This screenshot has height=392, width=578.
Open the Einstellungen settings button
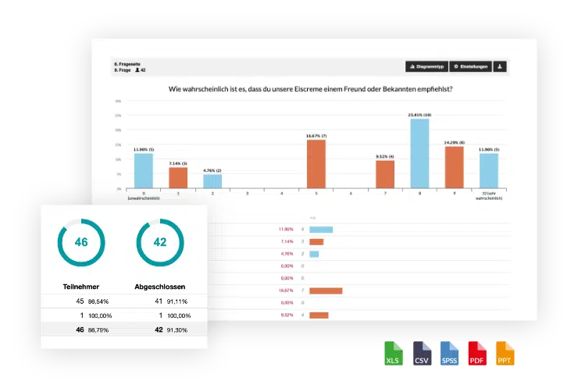click(471, 66)
